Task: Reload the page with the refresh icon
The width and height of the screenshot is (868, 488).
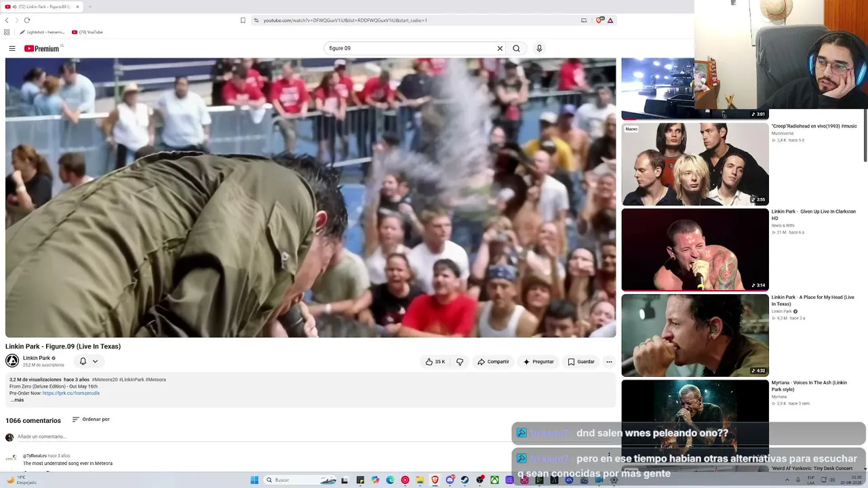Action: click(27, 20)
